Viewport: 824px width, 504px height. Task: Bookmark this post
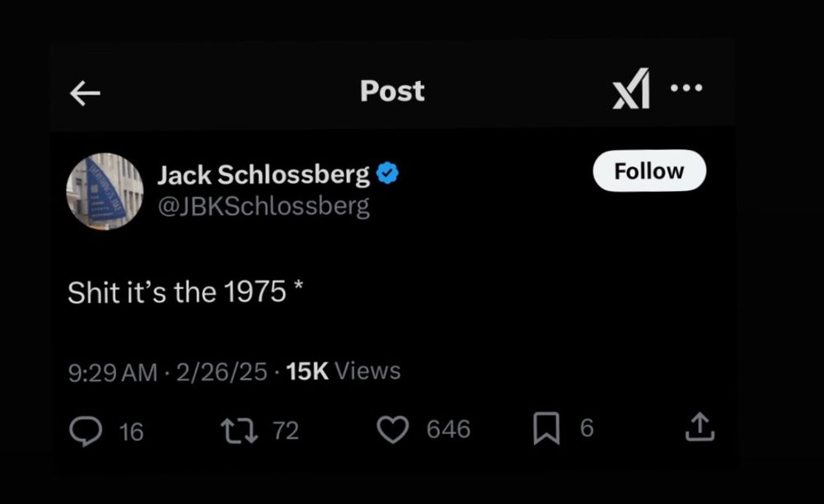(546, 429)
